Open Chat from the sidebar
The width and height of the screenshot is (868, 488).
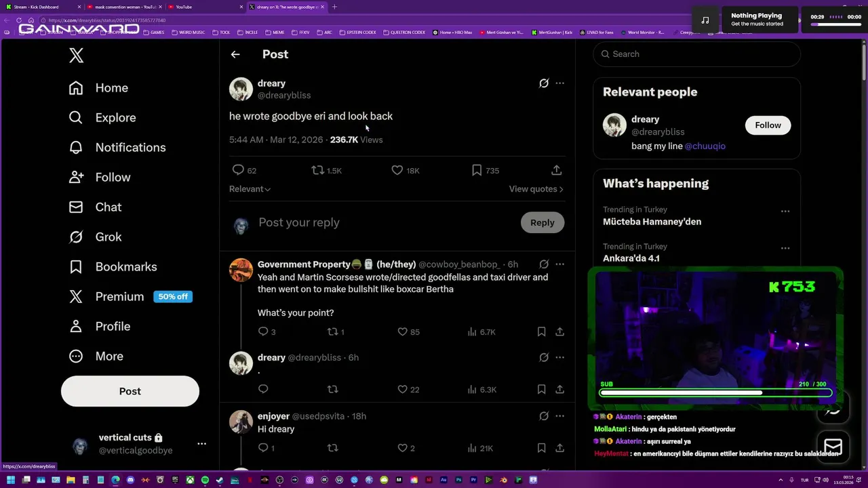95,207
